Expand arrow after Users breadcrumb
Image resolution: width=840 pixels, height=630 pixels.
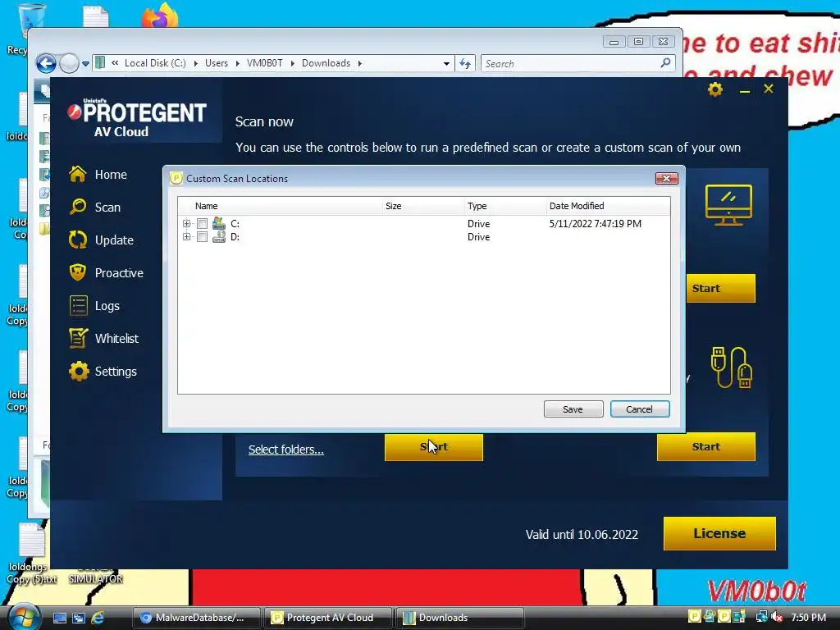point(237,63)
